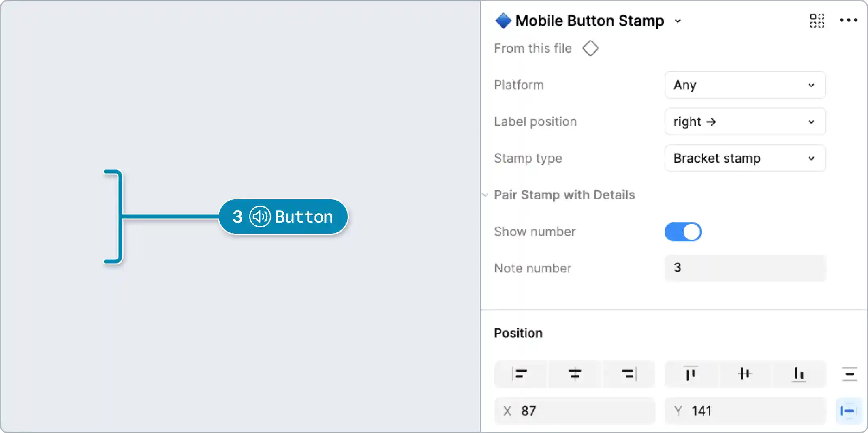The height and width of the screenshot is (433, 868).
Task: Edit the Note number field showing 3
Action: 745,268
